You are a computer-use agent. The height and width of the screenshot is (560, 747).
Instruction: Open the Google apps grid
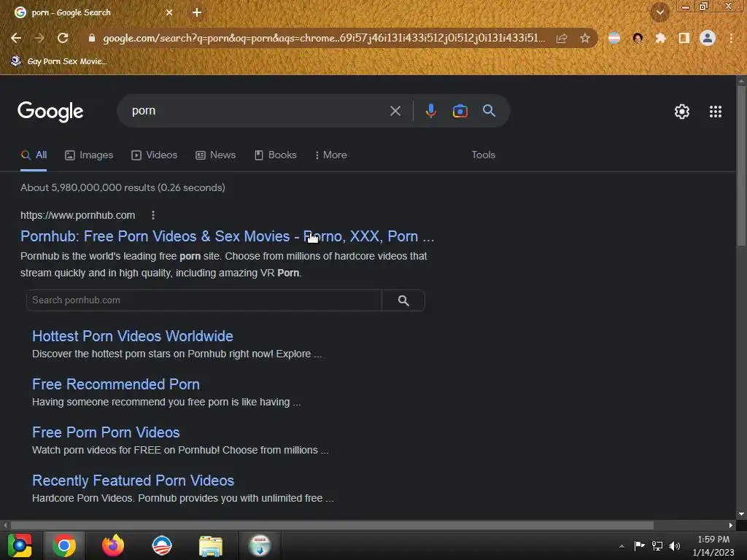tap(716, 112)
